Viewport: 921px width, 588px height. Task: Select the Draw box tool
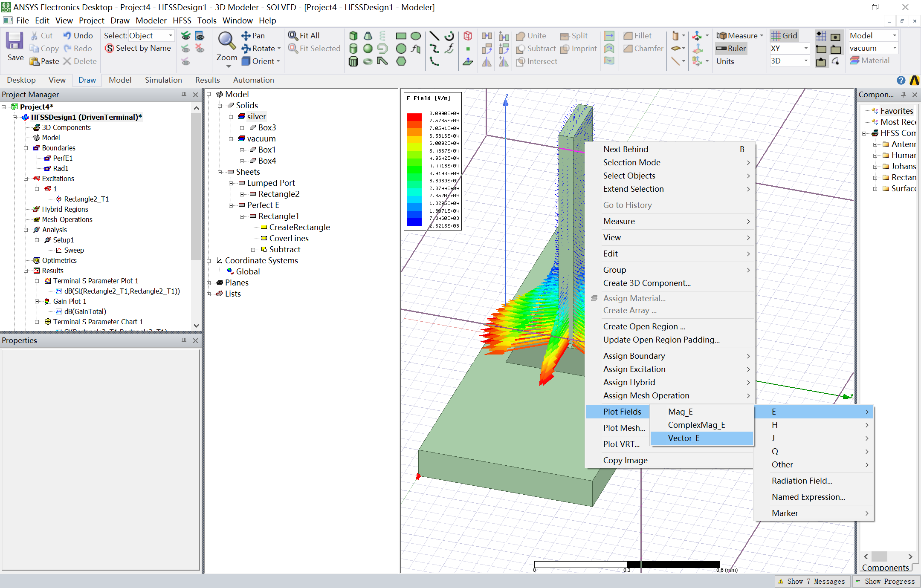353,36
